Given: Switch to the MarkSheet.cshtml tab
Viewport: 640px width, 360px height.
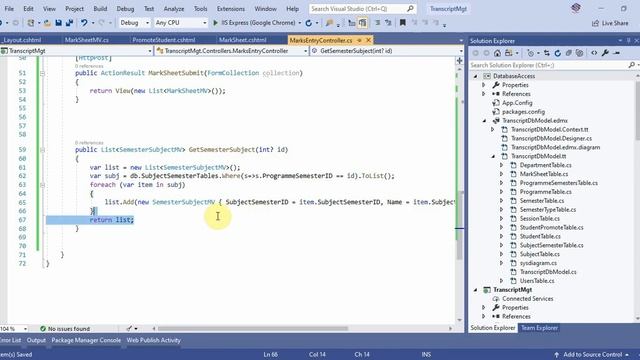Looking at the screenshot, I should tap(242, 40).
